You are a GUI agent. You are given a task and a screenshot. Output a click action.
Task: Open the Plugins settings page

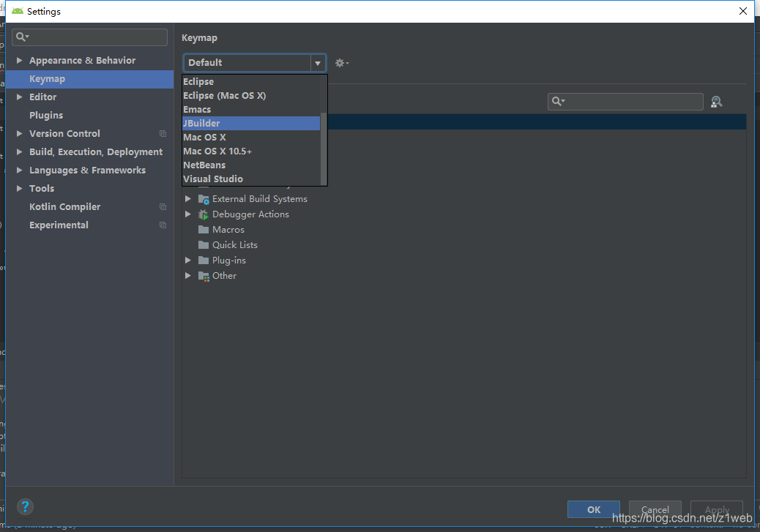click(46, 116)
